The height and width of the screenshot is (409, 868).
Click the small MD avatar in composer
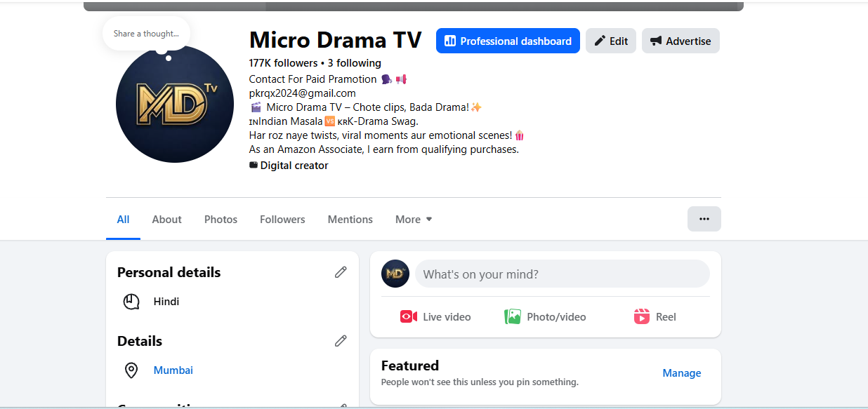[395, 274]
